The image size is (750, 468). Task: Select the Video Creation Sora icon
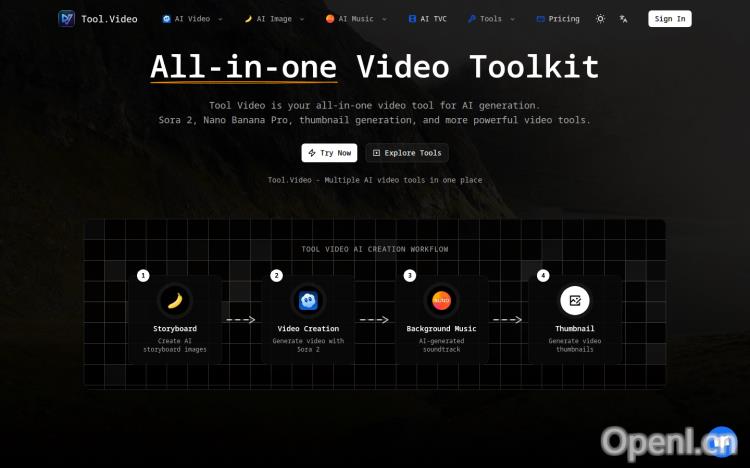coord(309,301)
